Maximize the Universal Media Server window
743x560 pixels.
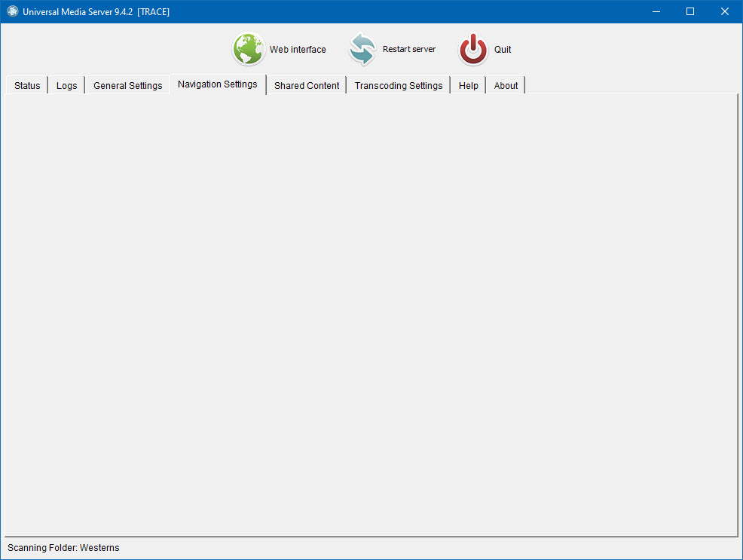tap(690, 11)
